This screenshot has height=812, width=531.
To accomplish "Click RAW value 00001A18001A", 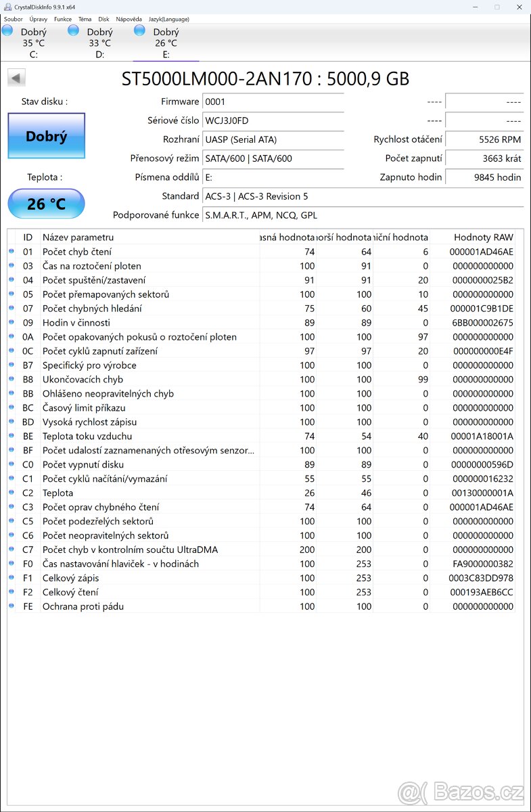I will tap(482, 436).
